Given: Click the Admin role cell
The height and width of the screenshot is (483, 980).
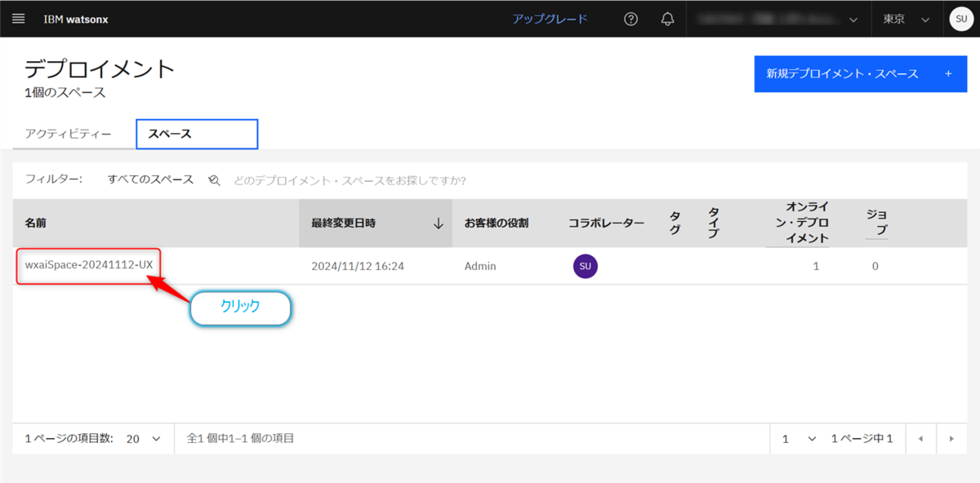Looking at the screenshot, I should pyautogui.click(x=480, y=266).
